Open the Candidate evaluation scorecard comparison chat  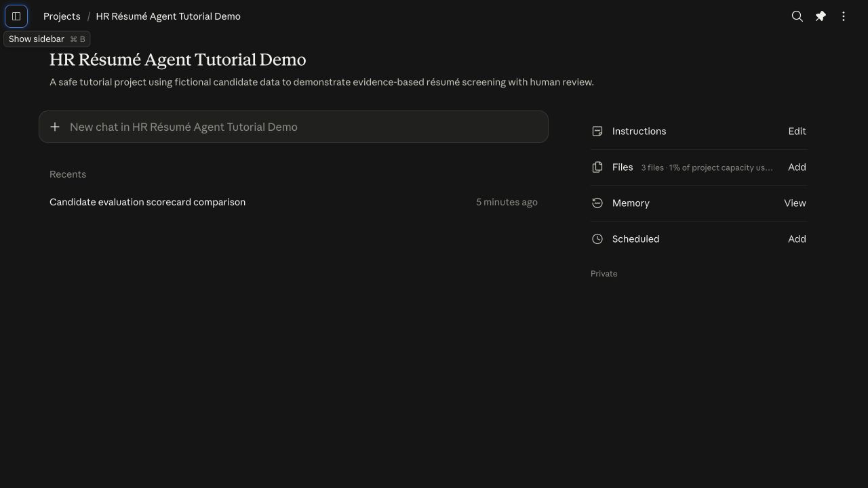[x=294, y=202]
